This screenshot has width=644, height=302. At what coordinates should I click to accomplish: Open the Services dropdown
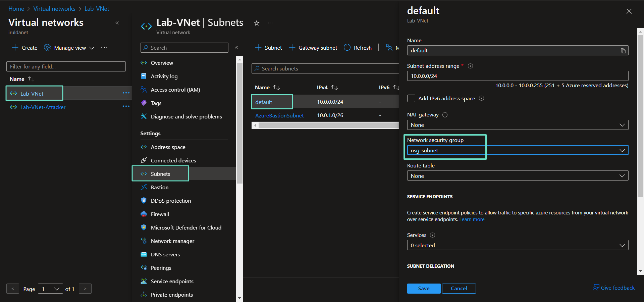[x=518, y=245]
